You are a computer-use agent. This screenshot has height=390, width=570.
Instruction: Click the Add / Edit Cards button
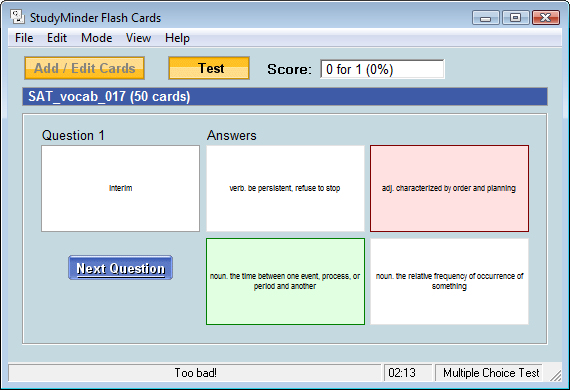[84, 68]
